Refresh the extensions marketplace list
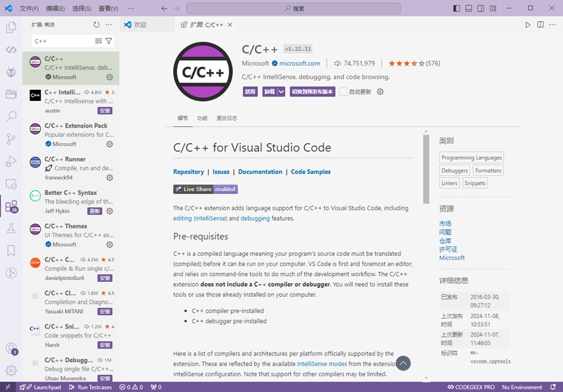The width and height of the screenshot is (563, 392). coord(96,25)
